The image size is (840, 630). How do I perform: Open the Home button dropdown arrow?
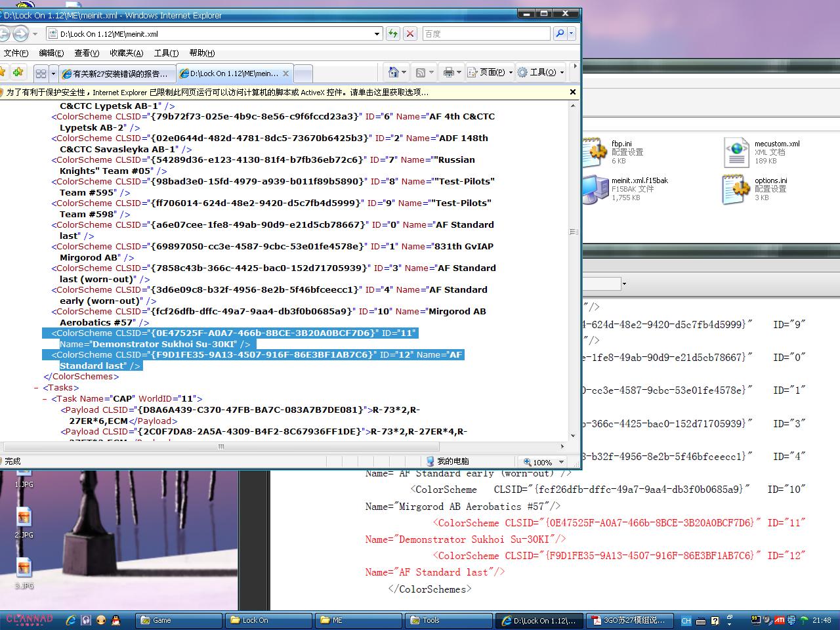point(404,72)
